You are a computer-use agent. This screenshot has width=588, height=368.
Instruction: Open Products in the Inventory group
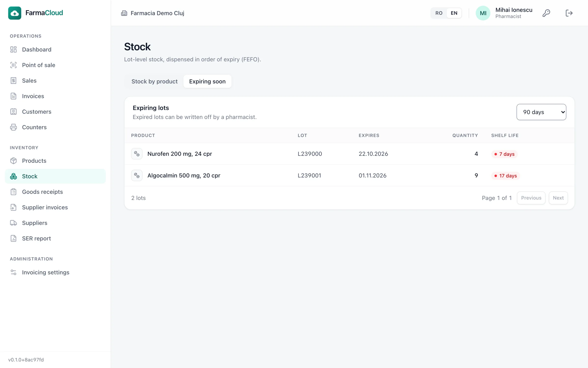coord(55,161)
